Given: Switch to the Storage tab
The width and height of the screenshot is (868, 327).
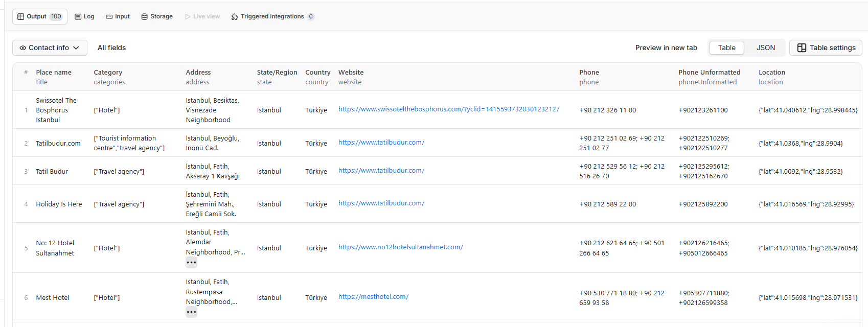Looking at the screenshot, I should [x=157, y=16].
